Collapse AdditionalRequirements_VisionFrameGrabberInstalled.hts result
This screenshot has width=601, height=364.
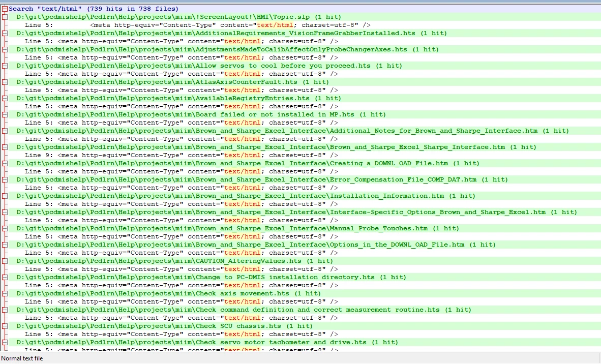point(5,33)
